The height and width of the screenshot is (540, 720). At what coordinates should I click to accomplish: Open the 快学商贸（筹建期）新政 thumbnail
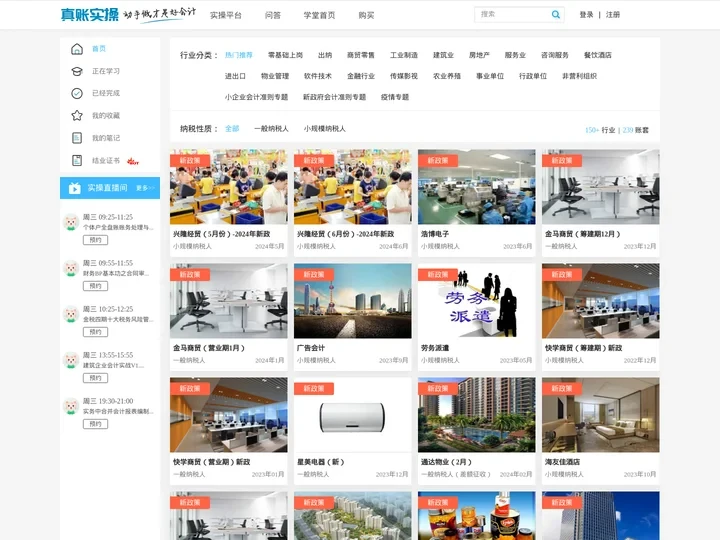(x=601, y=301)
